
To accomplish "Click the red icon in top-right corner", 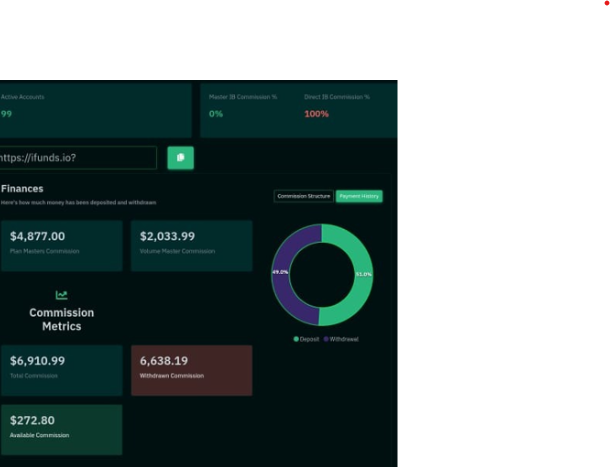I will click(606, 4).
